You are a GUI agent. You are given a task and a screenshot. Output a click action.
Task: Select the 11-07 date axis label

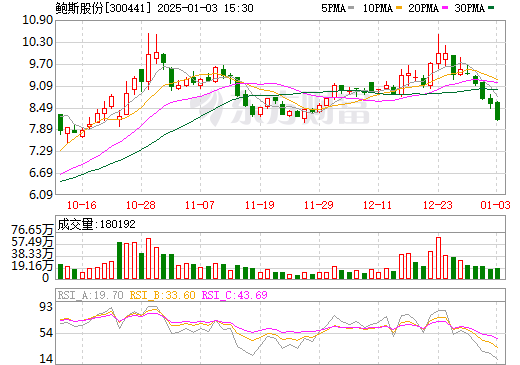[200, 205]
